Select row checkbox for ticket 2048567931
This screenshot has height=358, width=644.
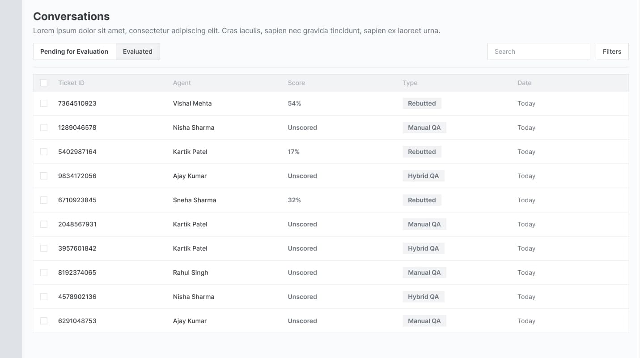[x=44, y=224]
